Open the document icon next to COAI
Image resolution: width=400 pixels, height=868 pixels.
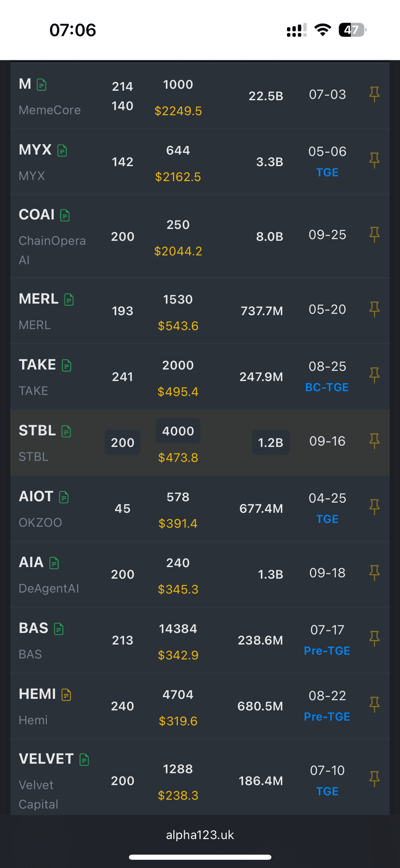65,216
